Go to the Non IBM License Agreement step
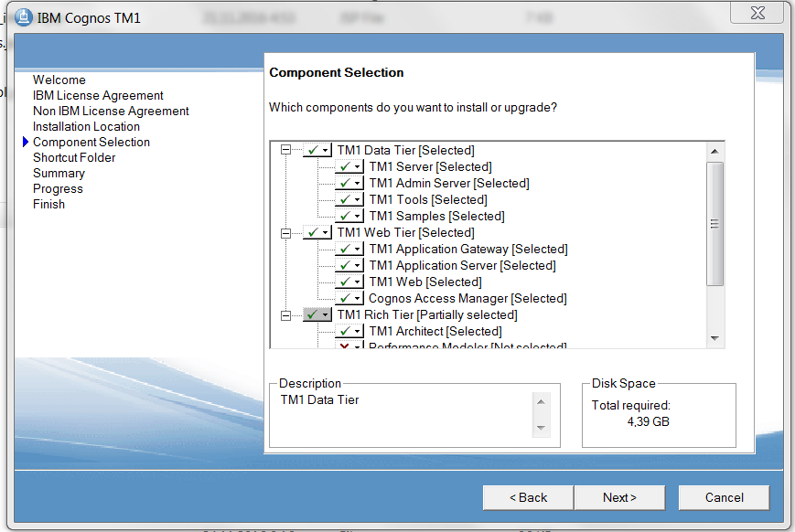The image size is (795, 532). click(111, 111)
